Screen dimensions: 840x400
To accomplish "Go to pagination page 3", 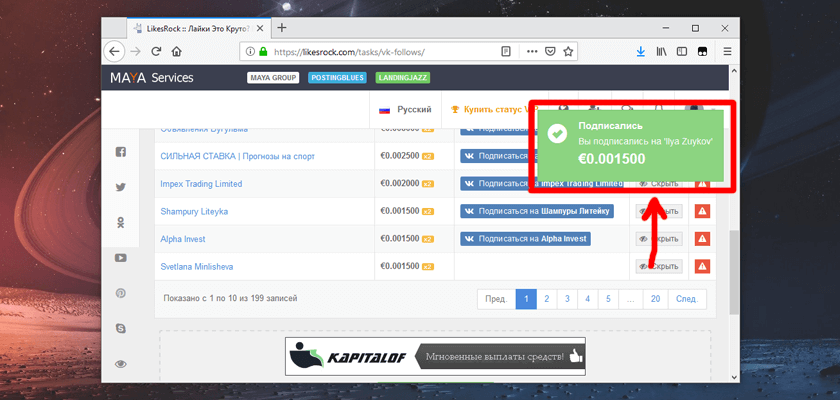I will (x=567, y=299).
